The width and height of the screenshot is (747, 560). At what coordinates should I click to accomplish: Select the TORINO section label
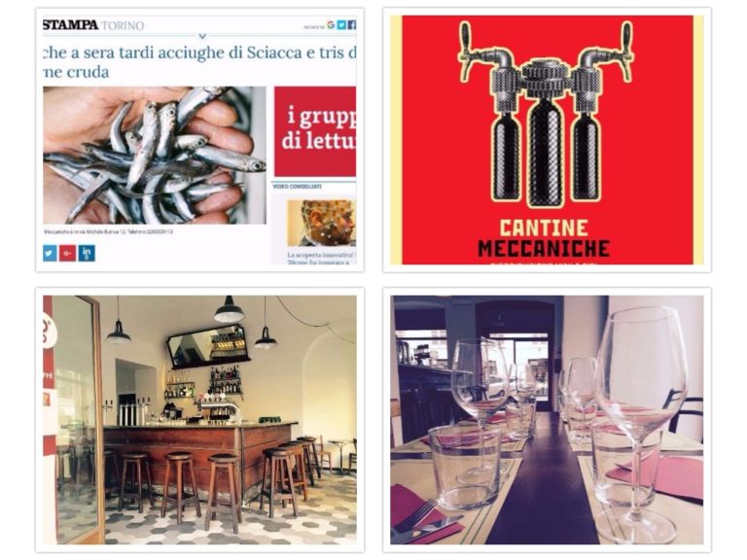[123, 25]
